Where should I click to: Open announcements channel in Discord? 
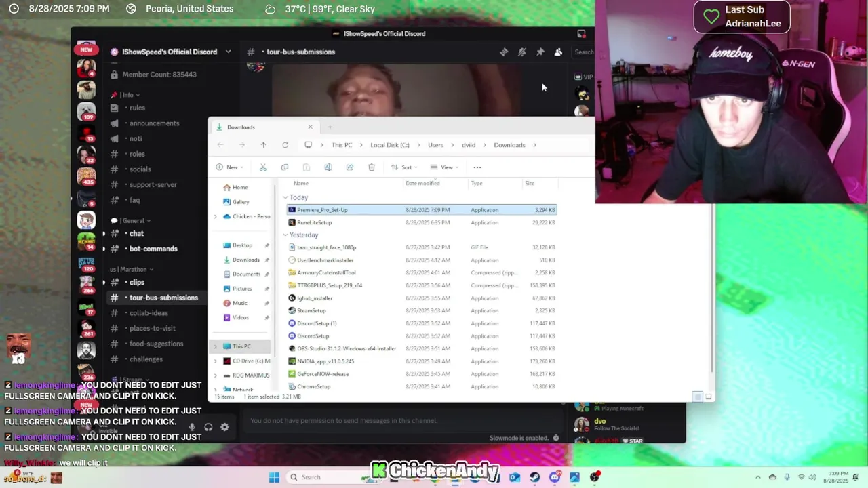[x=155, y=123]
